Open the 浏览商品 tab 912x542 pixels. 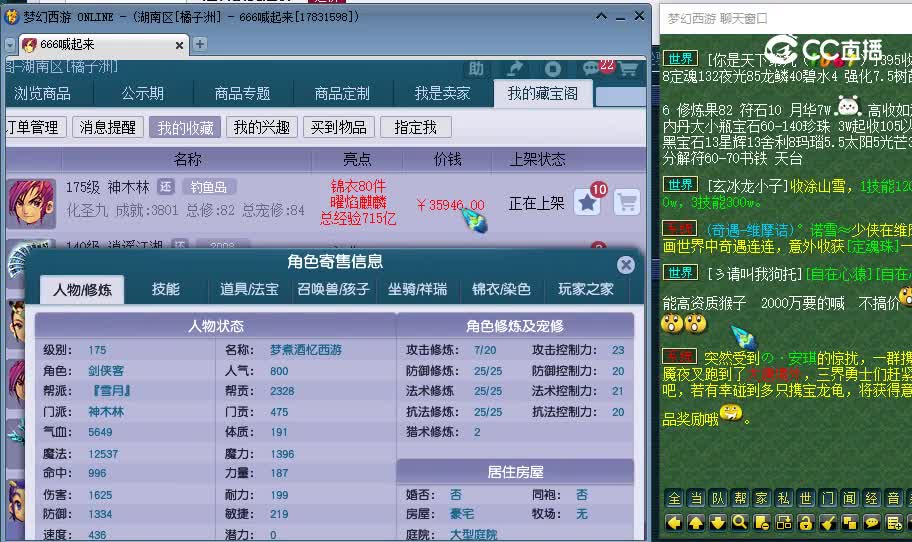(42, 94)
